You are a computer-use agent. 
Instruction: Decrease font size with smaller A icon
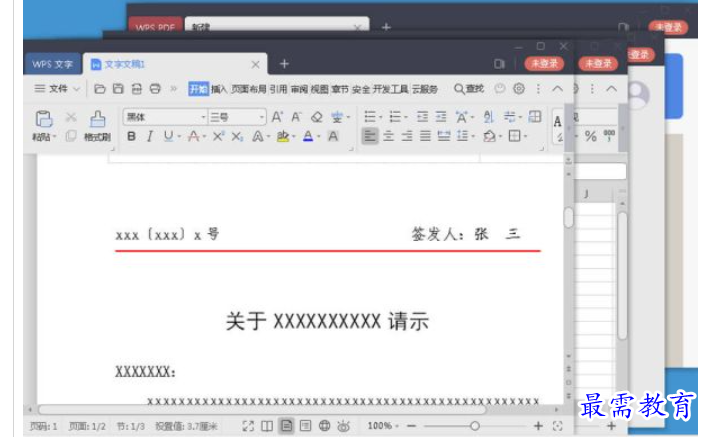(296, 117)
